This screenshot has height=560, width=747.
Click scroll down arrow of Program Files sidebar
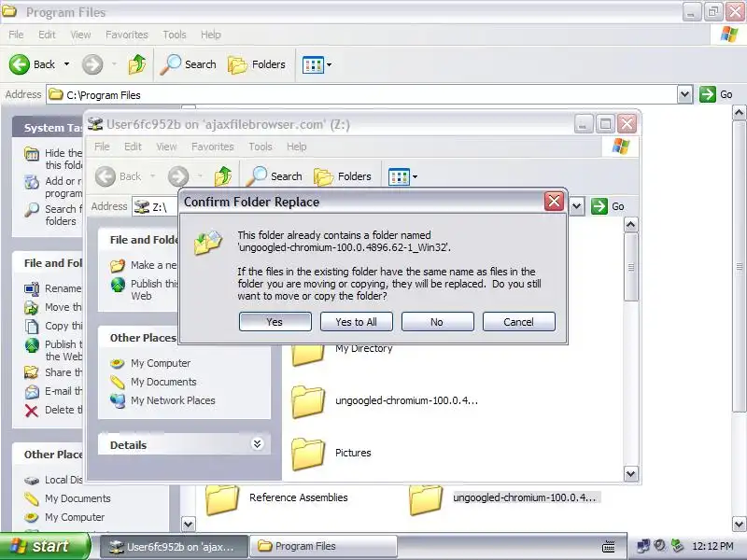(x=189, y=525)
